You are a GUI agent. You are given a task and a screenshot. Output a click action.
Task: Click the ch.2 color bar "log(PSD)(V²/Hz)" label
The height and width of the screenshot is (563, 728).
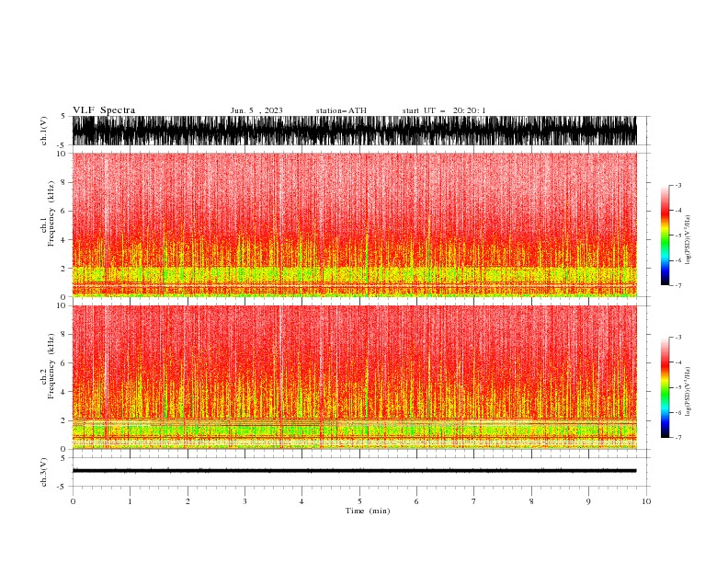point(688,392)
